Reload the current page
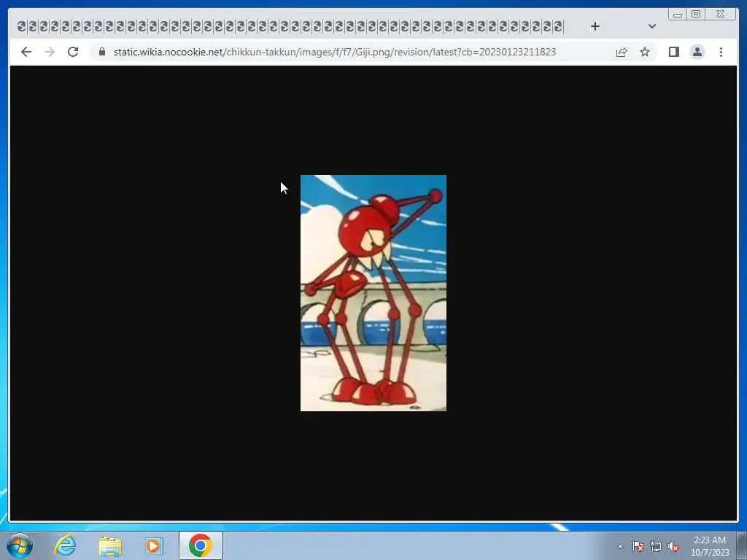Image resolution: width=747 pixels, height=560 pixels. pos(73,52)
